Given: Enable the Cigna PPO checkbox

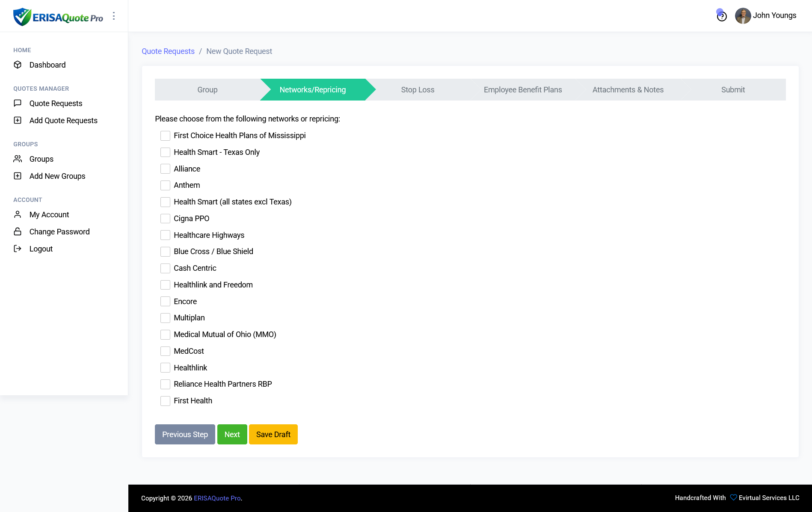Looking at the screenshot, I should coord(165,219).
